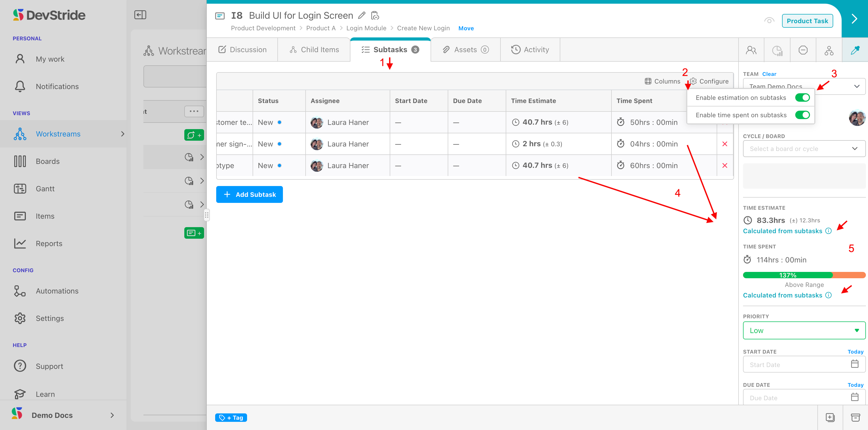Viewport: 868px width, 430px height.
Task: Remove second subtask with red X
Action: [725, 144]
